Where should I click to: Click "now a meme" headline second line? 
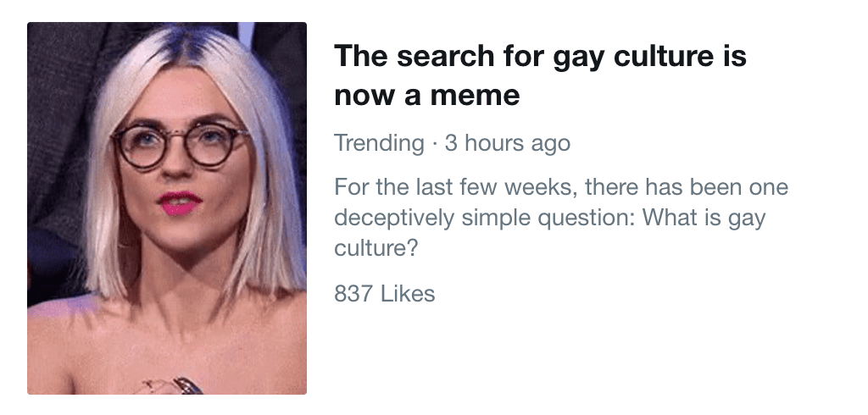click(426, 95)
